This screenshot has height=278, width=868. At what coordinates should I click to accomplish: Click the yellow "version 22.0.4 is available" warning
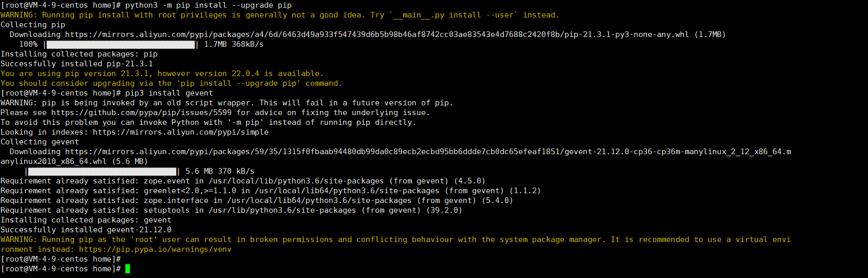[162, 73]
